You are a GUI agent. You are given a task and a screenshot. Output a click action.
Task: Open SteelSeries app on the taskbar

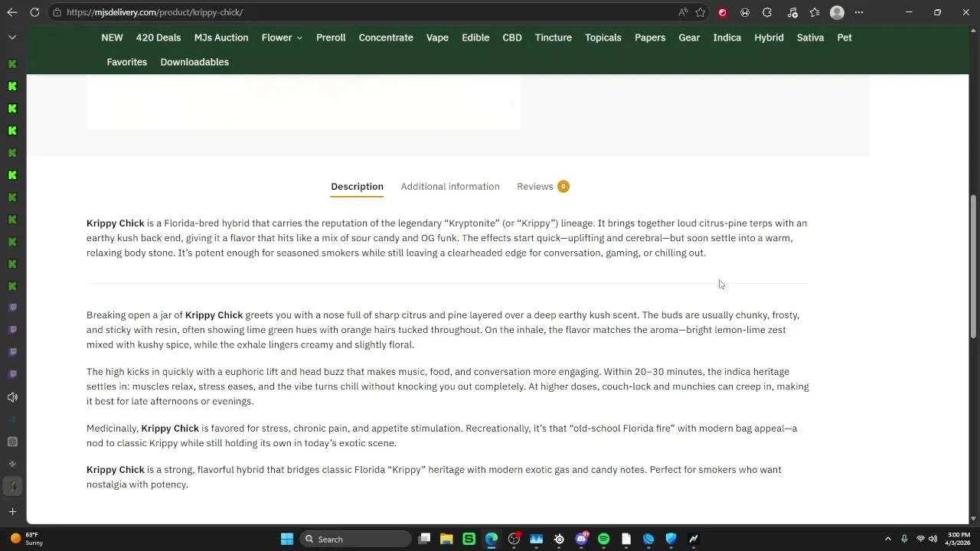559,539
